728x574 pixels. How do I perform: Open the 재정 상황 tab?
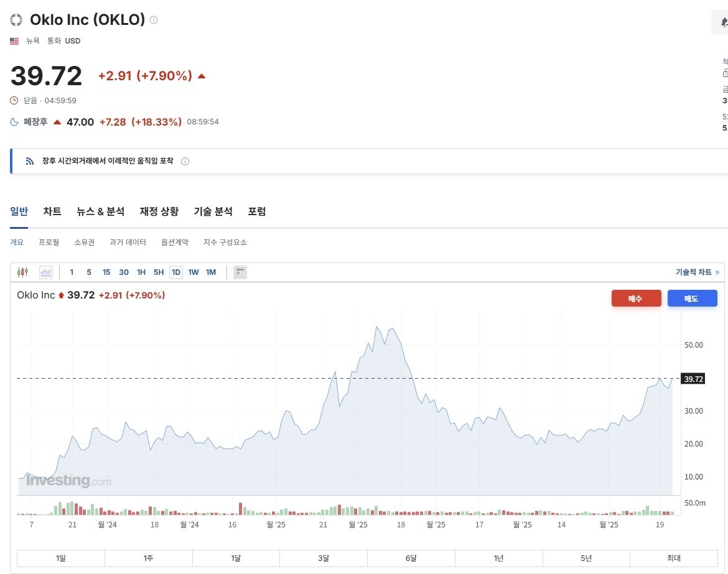pos(159,211)
